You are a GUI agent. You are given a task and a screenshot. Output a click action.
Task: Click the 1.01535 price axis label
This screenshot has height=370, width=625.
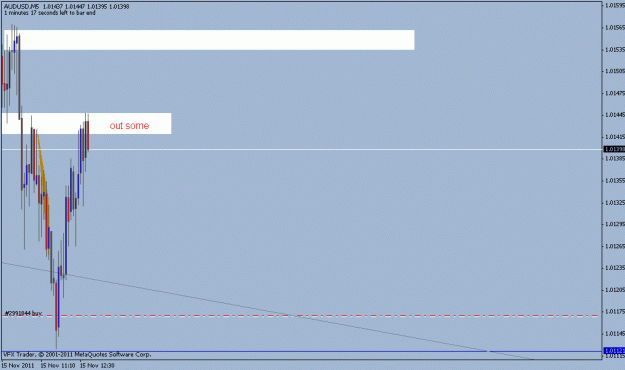(x=615, y=49)
